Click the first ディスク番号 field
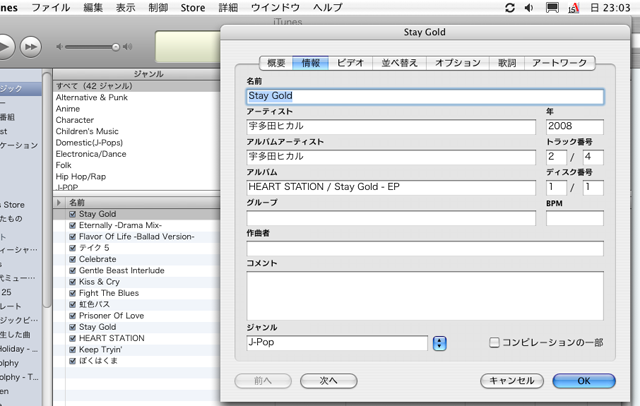The width and height of the screenshot is (640, 406). pyautogui.click(x=556, y=188)
